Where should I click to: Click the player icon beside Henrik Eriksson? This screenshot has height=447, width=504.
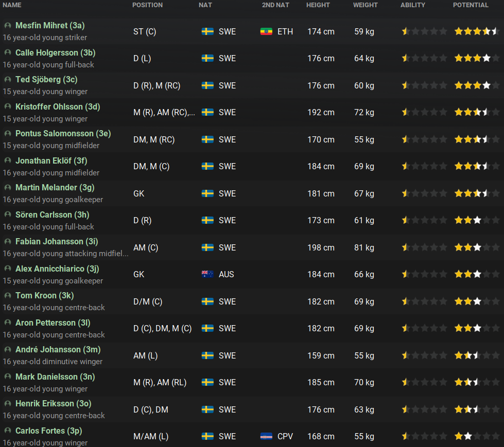[8, 403]
